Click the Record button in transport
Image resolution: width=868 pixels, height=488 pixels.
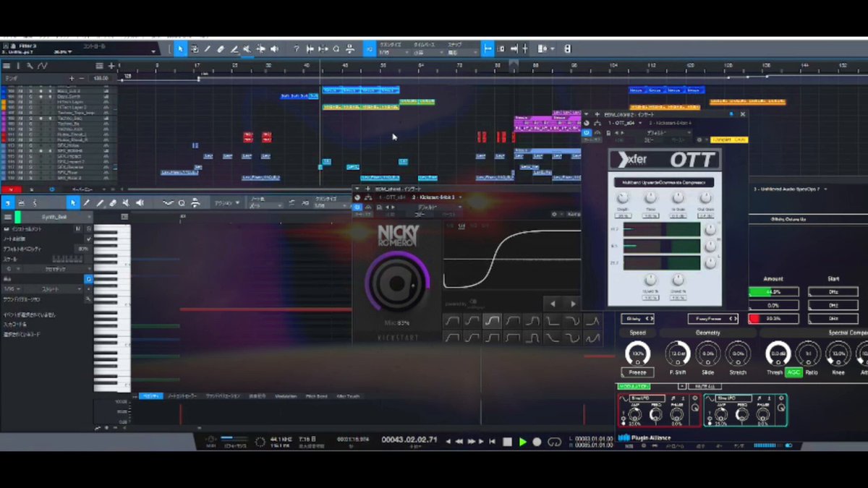click(x=537, y=441)
